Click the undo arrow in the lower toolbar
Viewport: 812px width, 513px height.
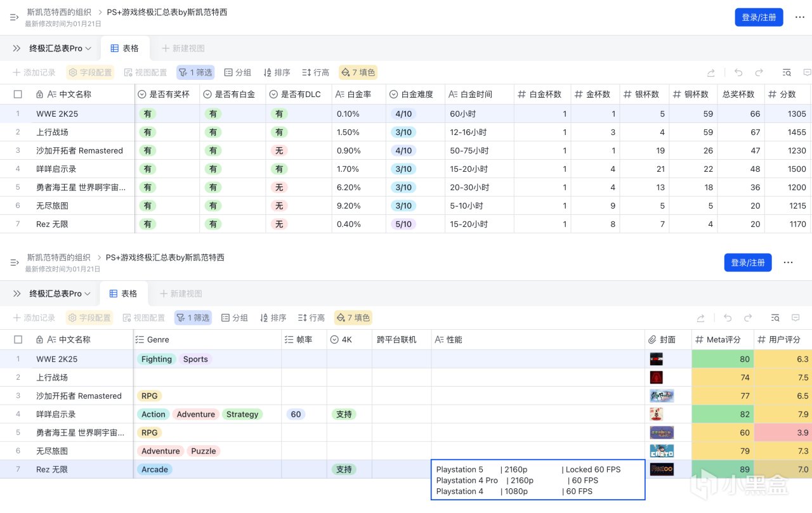[728, 318]
